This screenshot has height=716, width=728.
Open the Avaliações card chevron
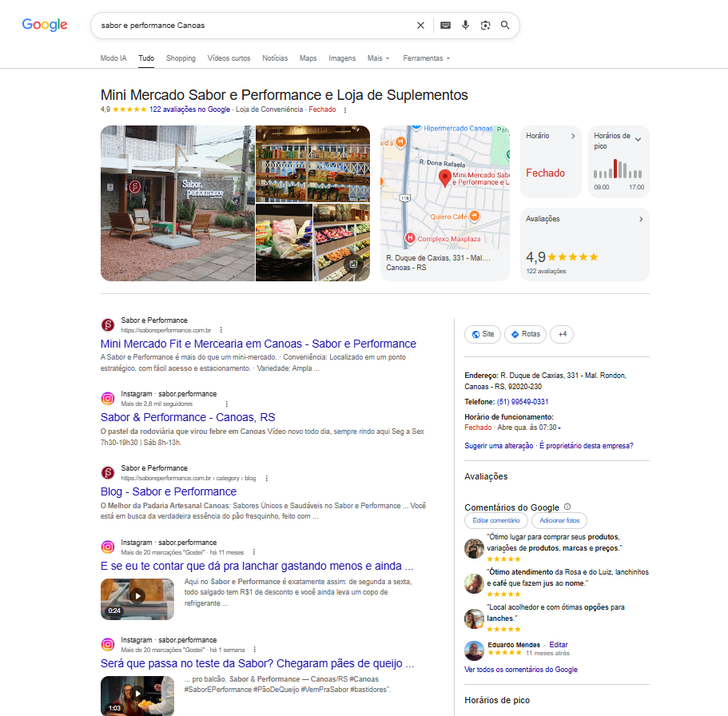641,219
